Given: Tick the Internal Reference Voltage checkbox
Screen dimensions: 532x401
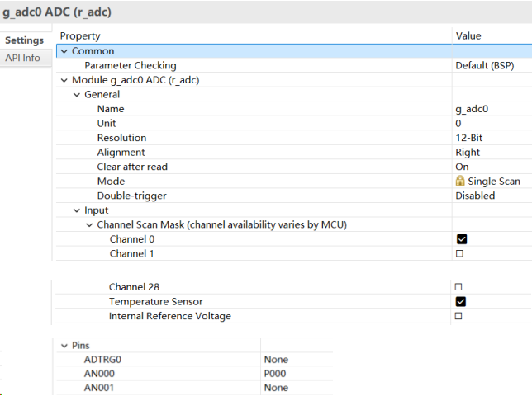Looking at the screenshot, I should [x=458, y=316].
